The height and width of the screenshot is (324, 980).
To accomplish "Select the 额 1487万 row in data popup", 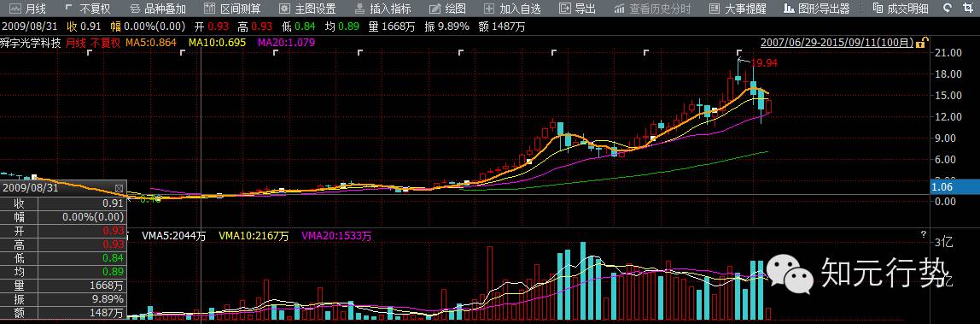I will 63,312.
